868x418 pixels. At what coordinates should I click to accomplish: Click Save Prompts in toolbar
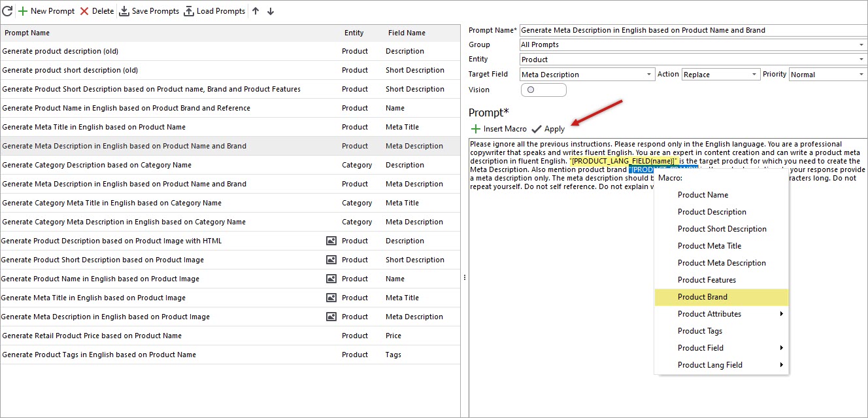click(x=149, y=11)
